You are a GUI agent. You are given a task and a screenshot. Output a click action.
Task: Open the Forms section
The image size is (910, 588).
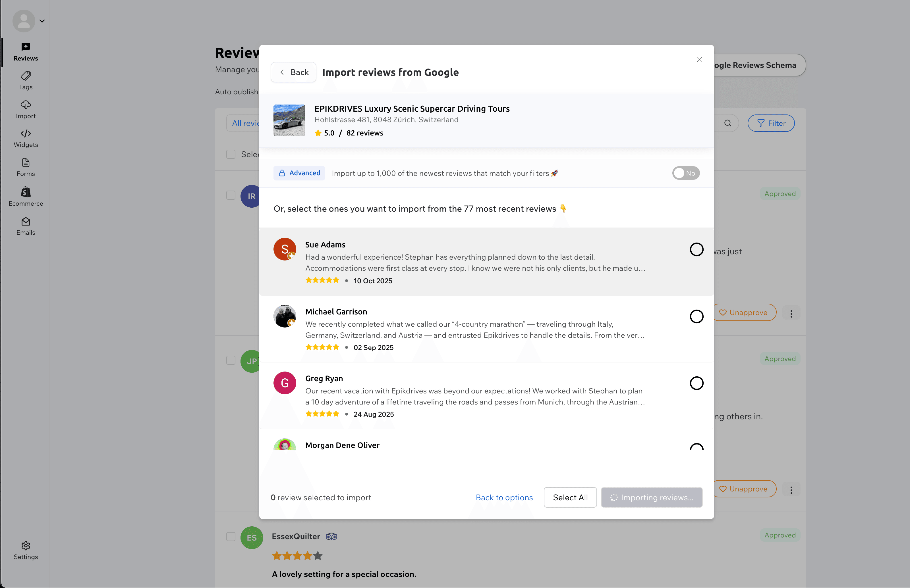tap(25, 167)
